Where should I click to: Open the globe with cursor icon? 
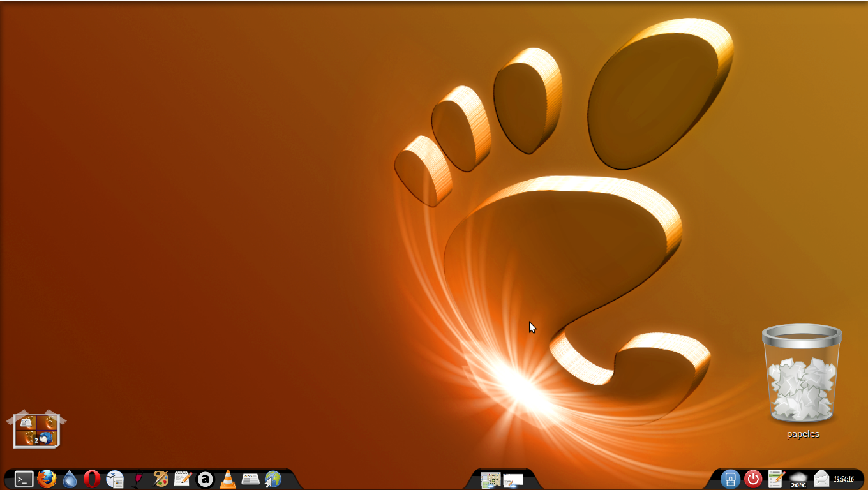click(x=273, y=479)
